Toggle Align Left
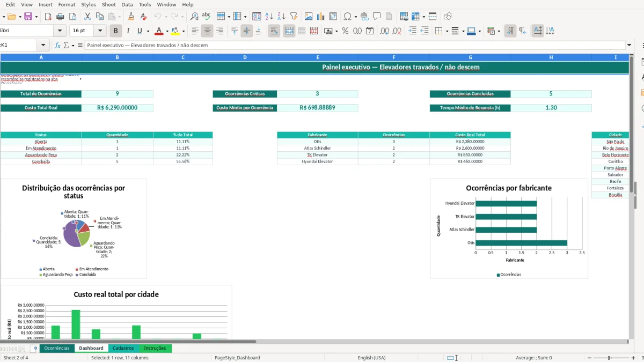The image size is (644, 362). click(x=195, y=31)
